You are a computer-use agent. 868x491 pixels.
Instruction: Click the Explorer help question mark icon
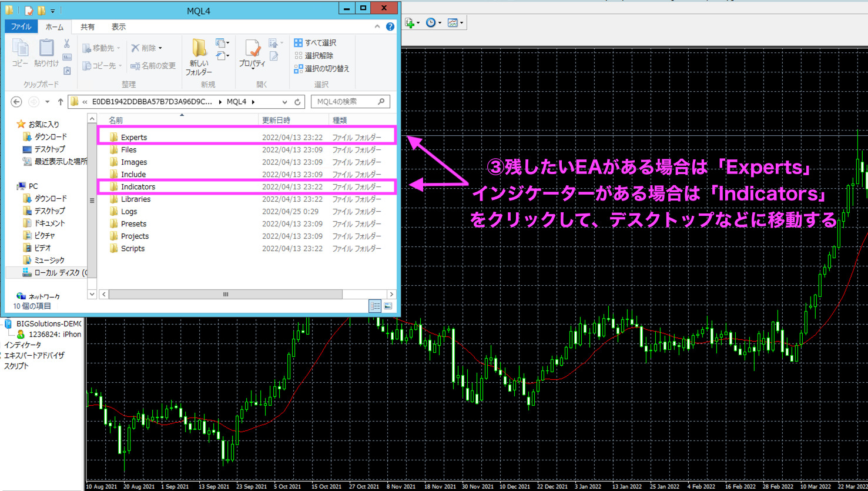390,26
